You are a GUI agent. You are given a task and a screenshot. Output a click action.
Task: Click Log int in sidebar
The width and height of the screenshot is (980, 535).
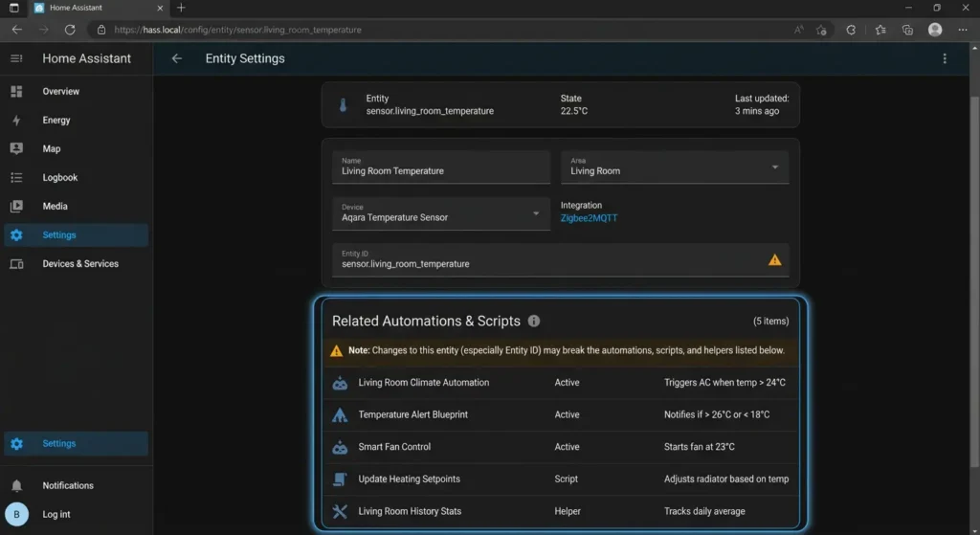(56, 514)
